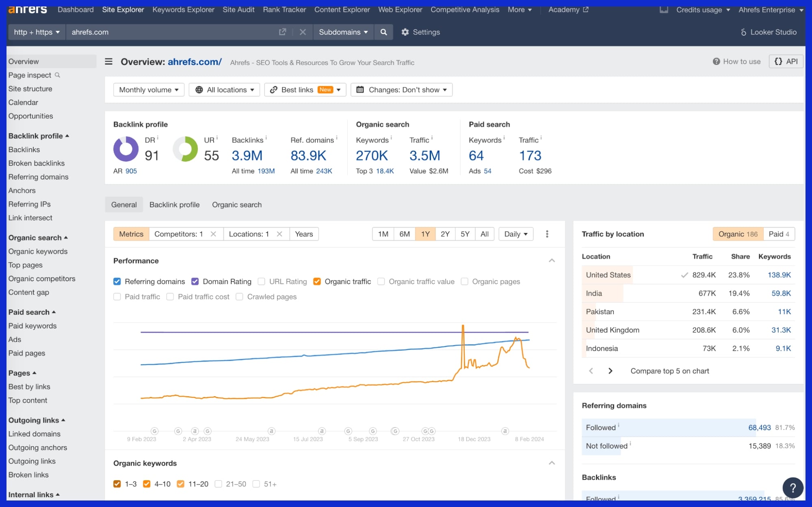Open Organic competitors in sidebar
The image size is (812, 507).
42,278
